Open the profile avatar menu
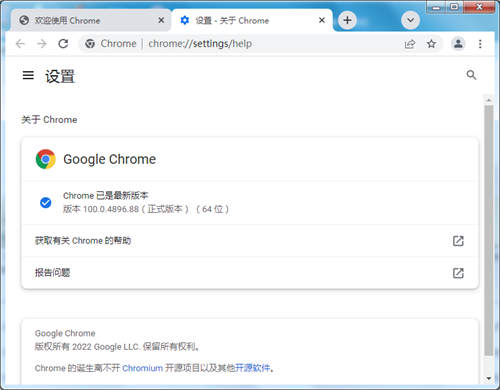The width and height of the screenshot is (500, 390). [x=458, y=44]
